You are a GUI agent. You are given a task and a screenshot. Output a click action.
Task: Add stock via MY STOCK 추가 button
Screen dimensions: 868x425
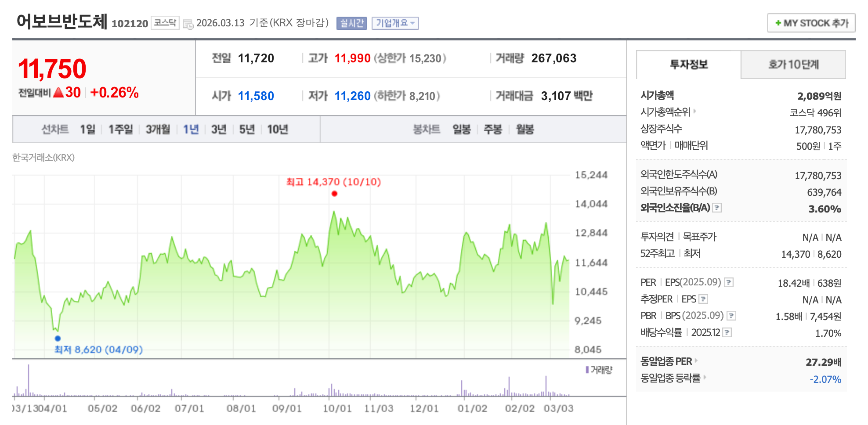click(x=811, y=23)
